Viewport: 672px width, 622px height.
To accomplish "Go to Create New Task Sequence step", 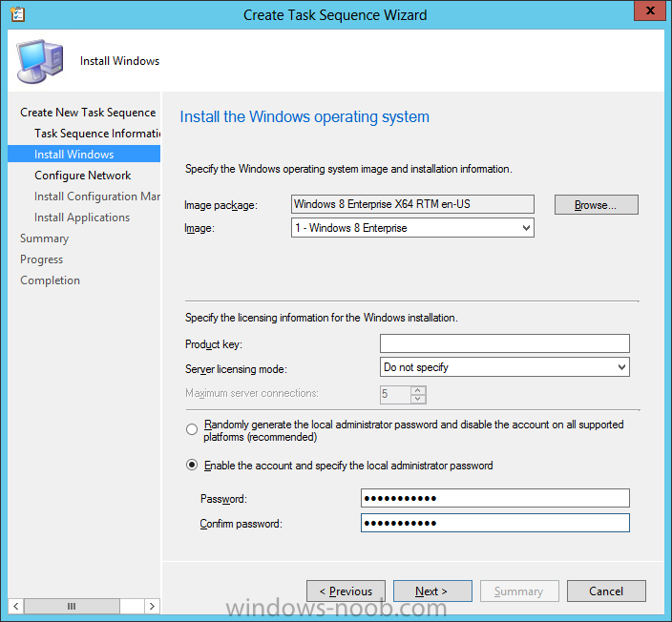I will click(88, 113).
